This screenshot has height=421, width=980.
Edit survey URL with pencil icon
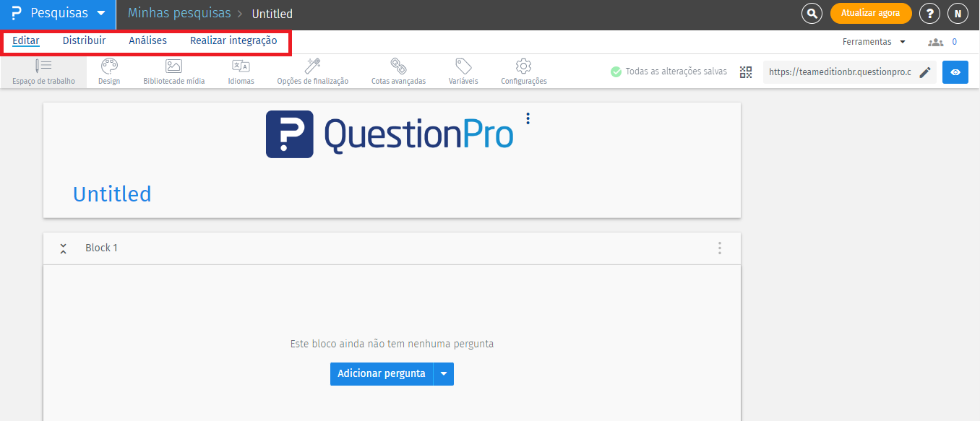tap(925, 72)
